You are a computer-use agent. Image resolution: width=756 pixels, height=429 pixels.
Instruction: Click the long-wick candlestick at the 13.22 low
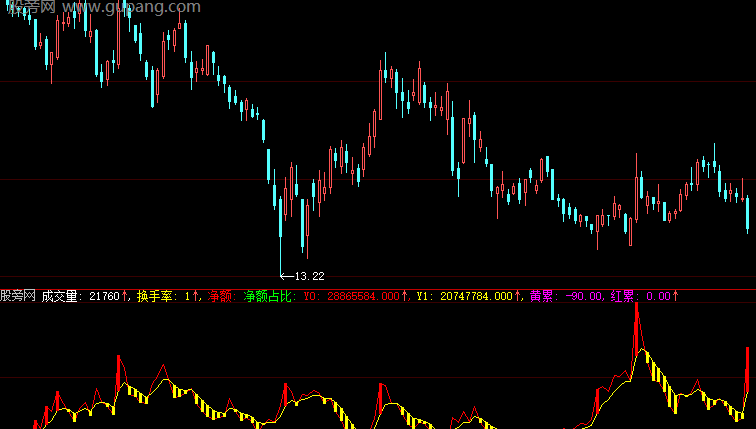(281, 236)
